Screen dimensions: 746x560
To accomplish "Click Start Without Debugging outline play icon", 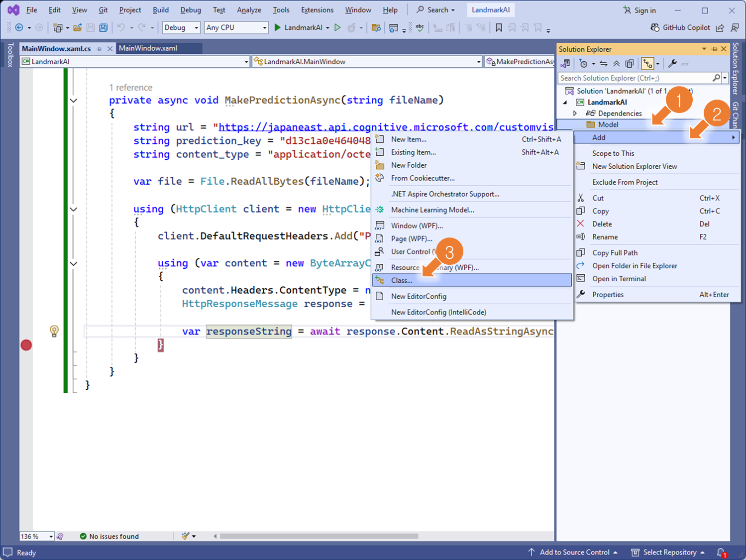I will [x=337, y=28].
